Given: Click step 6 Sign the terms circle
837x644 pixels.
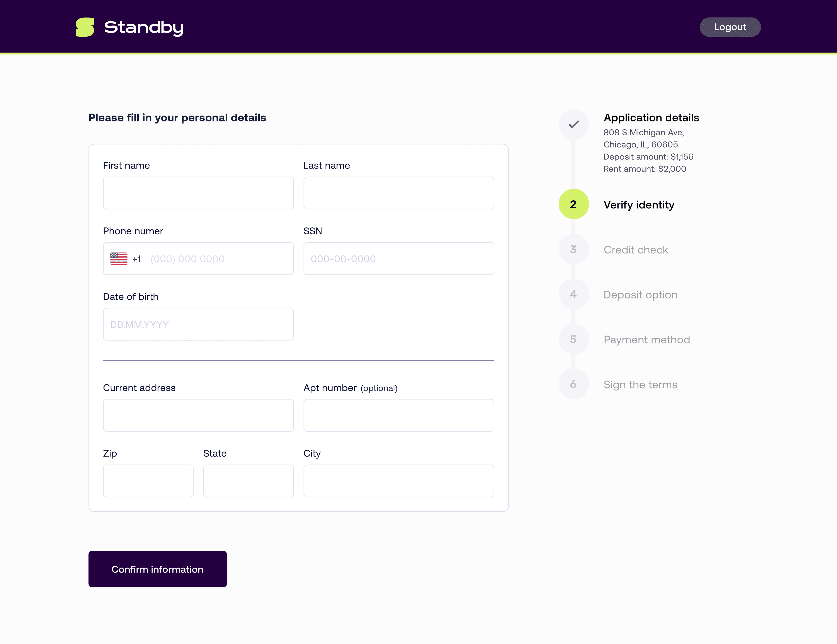Looking at the screenshot, I should click(573, 384).
